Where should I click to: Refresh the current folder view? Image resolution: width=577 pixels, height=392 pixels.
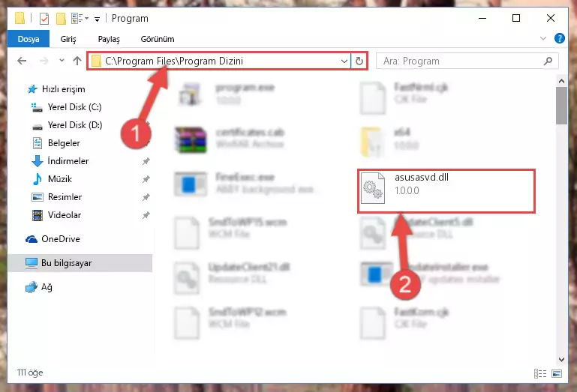(359, 61)
